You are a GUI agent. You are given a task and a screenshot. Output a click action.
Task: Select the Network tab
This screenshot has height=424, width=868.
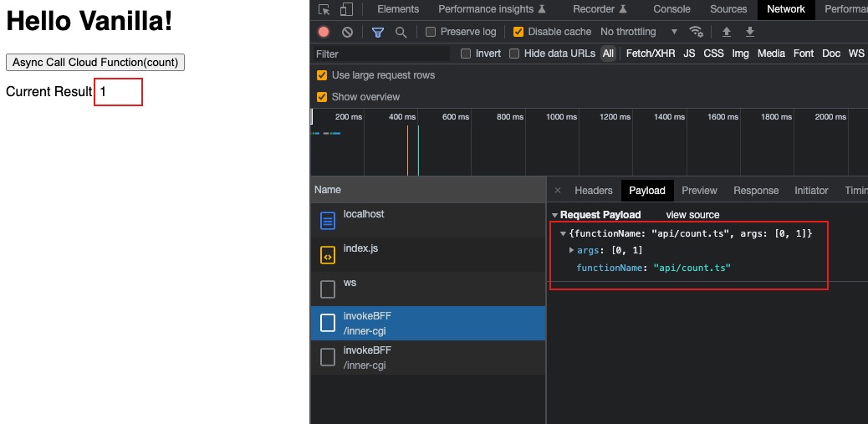point(785,9)
